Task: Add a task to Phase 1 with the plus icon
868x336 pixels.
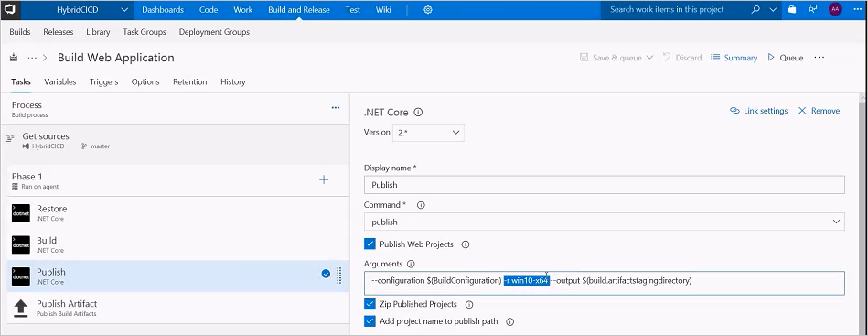Action: tap(324, 179)
